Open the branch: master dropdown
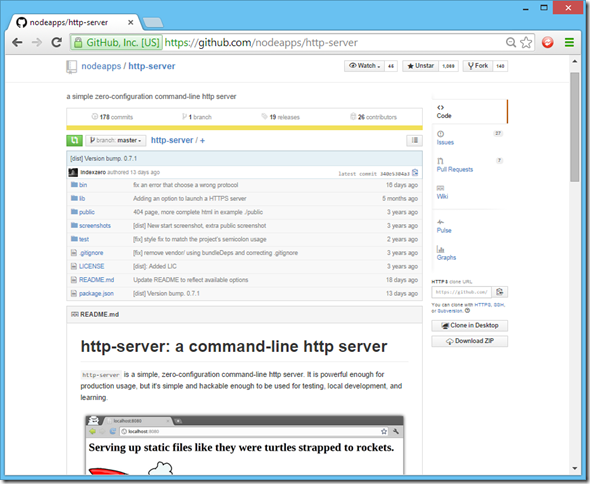The height and width of the screenshot is (484, 590). pos(116,140)
